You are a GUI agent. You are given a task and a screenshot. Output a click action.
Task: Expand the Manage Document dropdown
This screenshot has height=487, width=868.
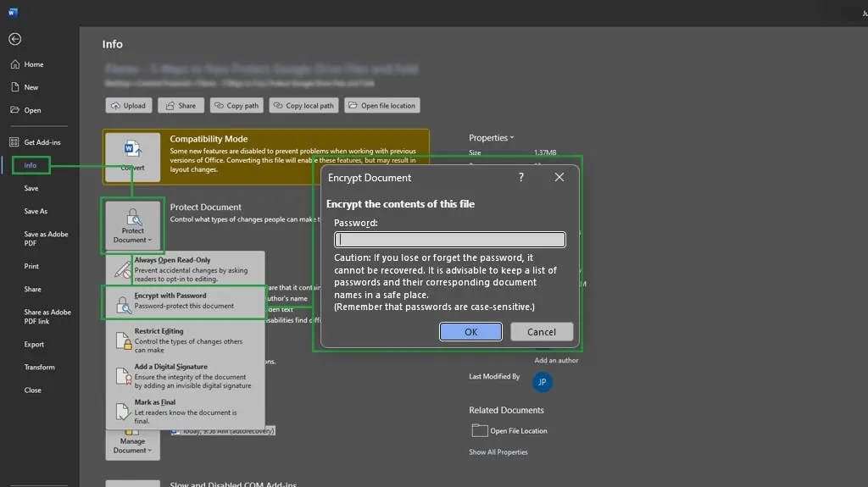132,444
